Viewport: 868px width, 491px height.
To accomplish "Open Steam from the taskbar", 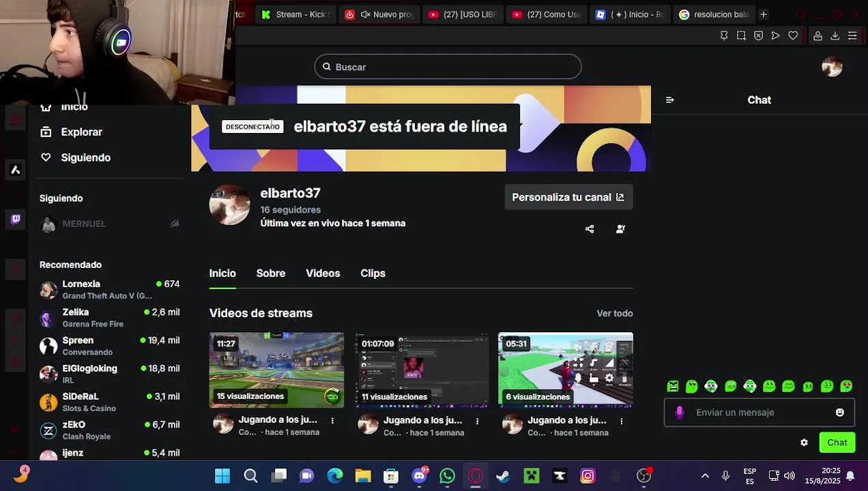I will [503, 475].
